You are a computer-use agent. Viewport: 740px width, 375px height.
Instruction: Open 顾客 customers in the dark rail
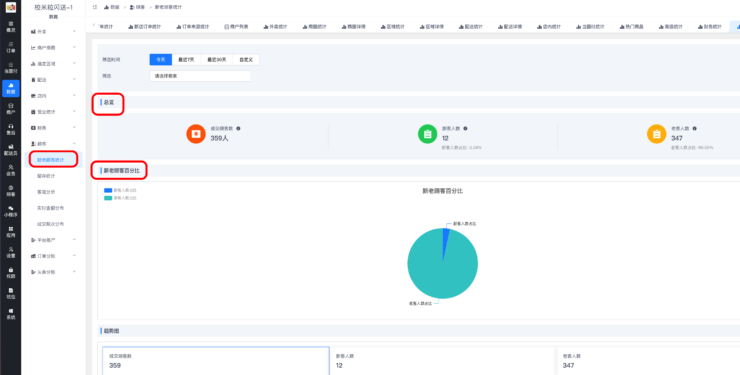(x=10, y=191)
